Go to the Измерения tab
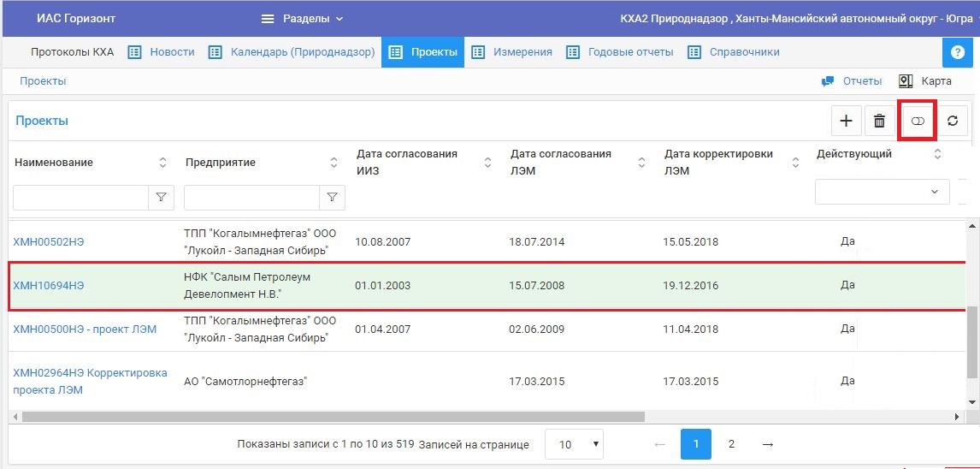Viewport: 980px width, 469px height. [x=512, y=52]
